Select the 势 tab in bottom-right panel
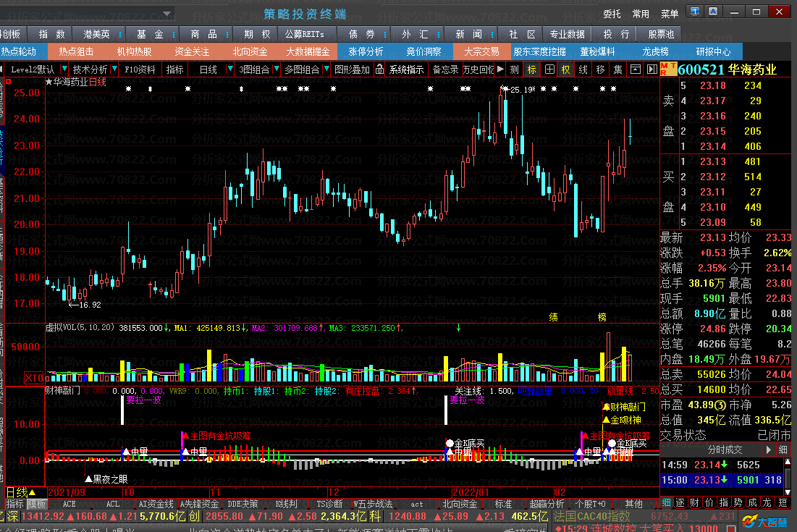The height and width of the screenshot is (532, 797). click(738, 502)
